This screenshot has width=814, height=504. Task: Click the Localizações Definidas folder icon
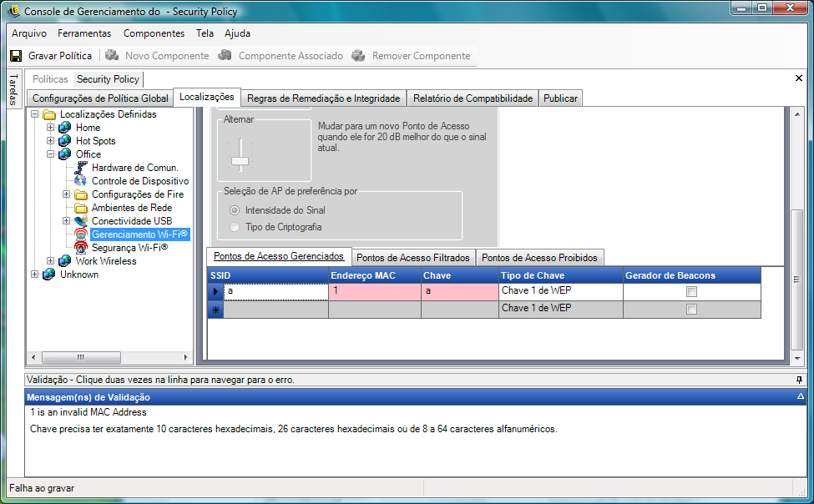(48, 114)
